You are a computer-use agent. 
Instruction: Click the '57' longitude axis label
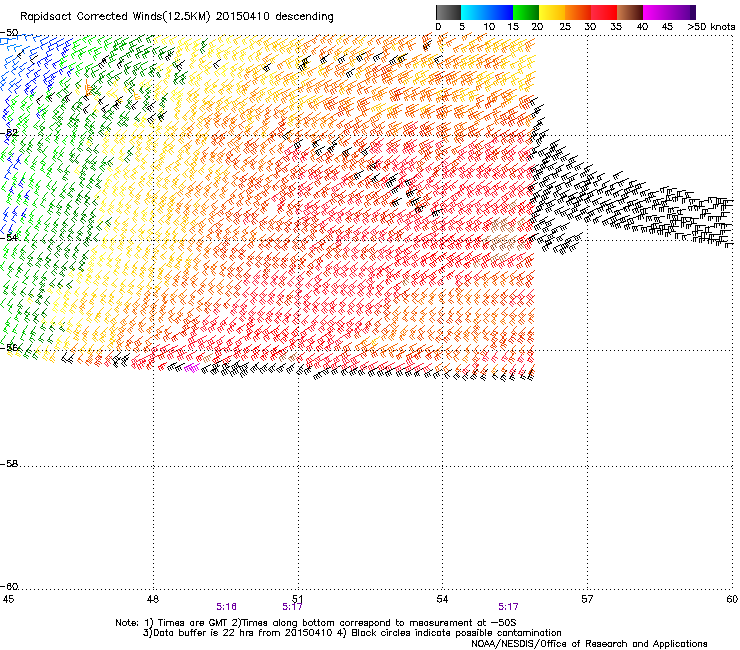point(587,599)
